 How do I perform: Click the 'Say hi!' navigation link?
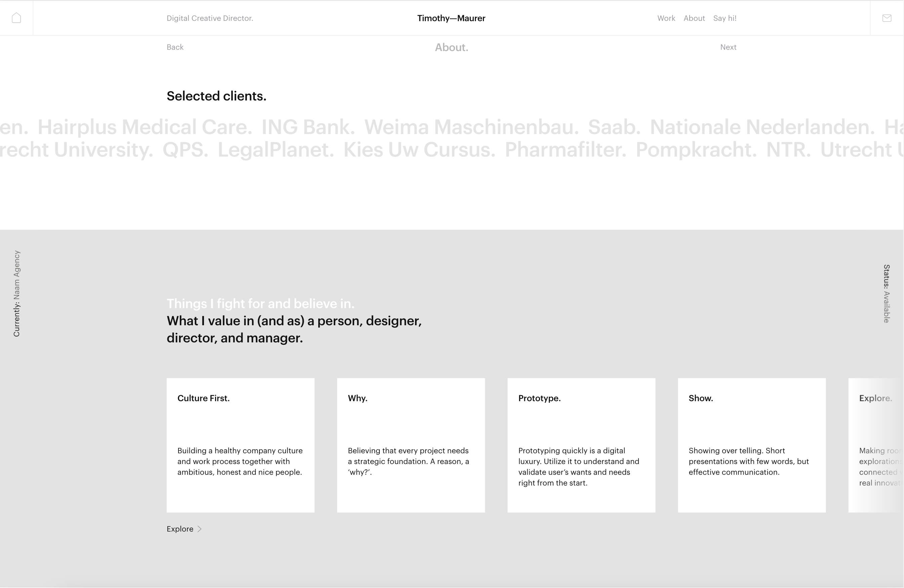pyautogui.click(x=725, y=18)
